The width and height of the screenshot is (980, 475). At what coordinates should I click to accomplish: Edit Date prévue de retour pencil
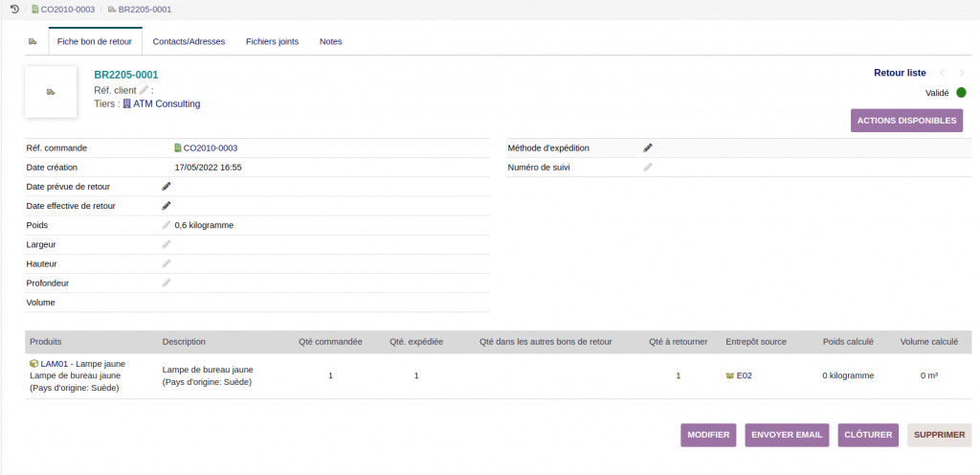tap(167, 187)
